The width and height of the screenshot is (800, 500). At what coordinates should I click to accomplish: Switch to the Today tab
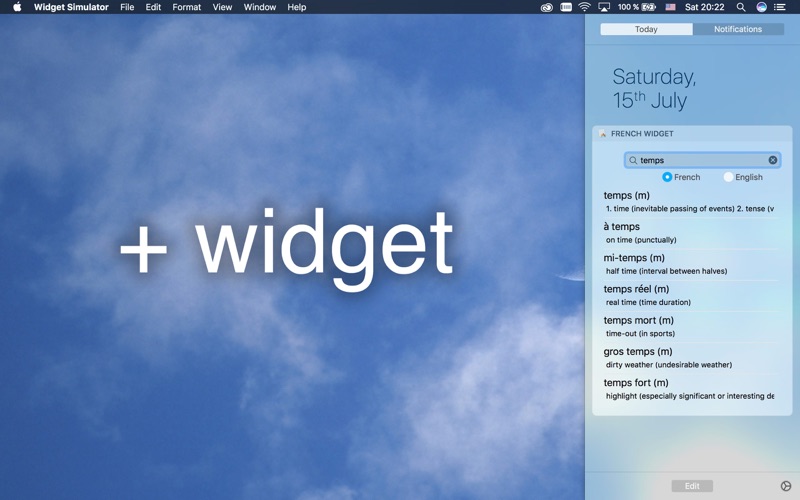click(646, 29)
